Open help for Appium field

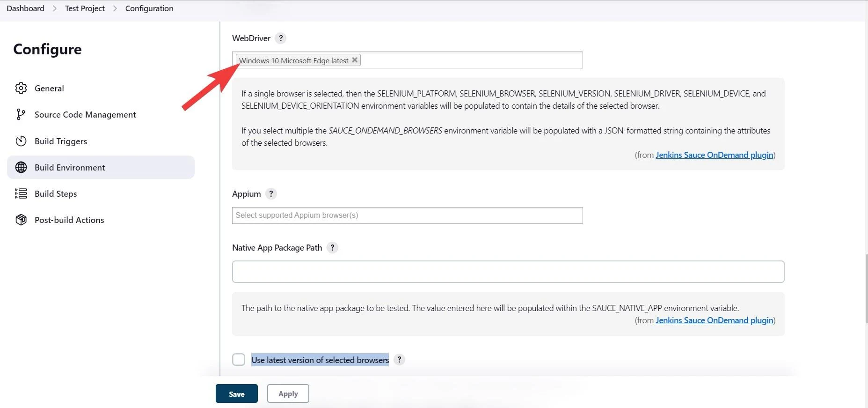[x=271, y=194]
